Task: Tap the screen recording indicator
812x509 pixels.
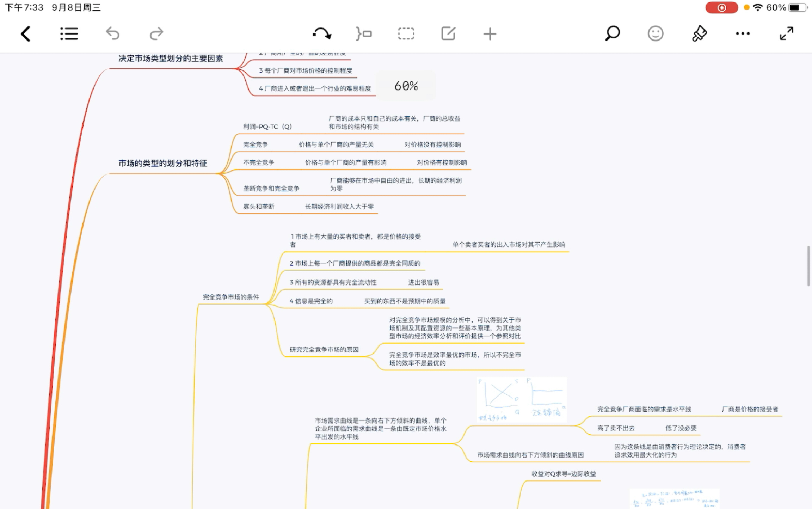Action: click(721, 7)
